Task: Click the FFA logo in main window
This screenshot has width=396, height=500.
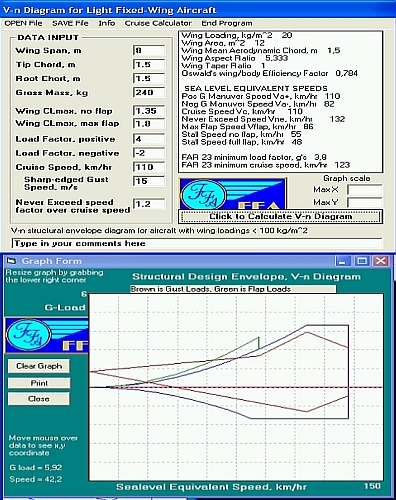Action: click(x=233, y=194)
